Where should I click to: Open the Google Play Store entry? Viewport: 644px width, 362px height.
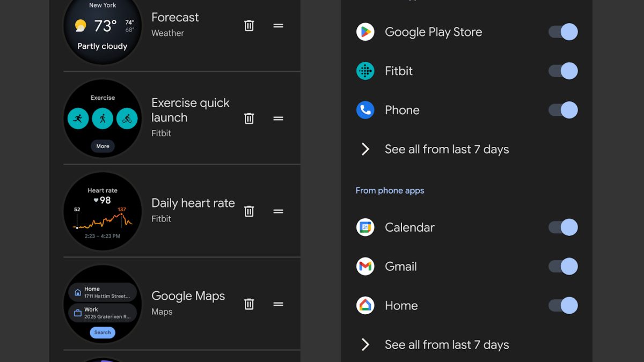(x=433, y=32)
